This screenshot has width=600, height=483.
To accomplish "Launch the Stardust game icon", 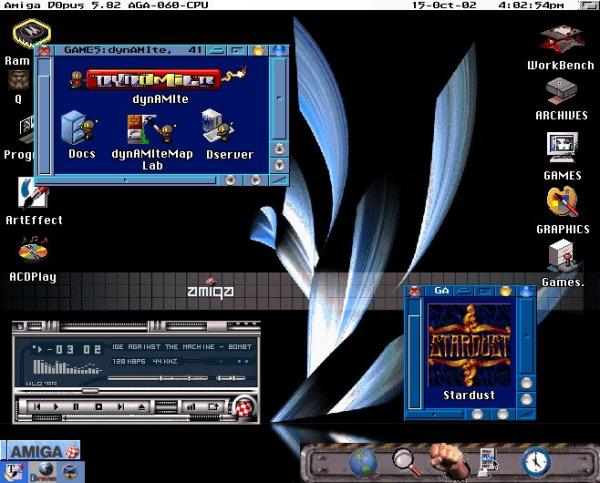I will tap(469, 344).
